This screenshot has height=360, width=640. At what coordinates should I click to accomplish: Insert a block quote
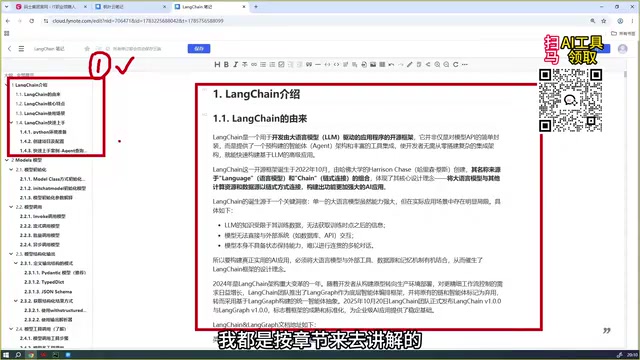tap(309, 64)
